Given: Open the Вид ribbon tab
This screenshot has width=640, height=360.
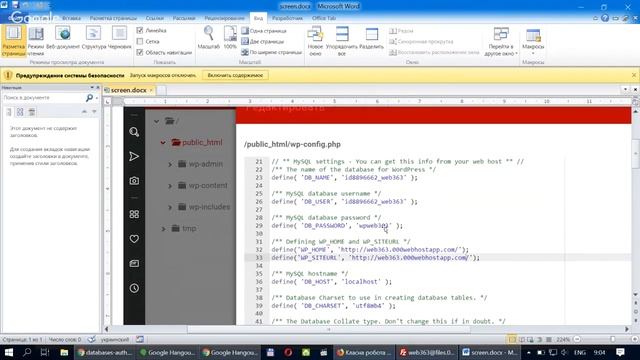Looking at the screenshot, I should 258,18.
